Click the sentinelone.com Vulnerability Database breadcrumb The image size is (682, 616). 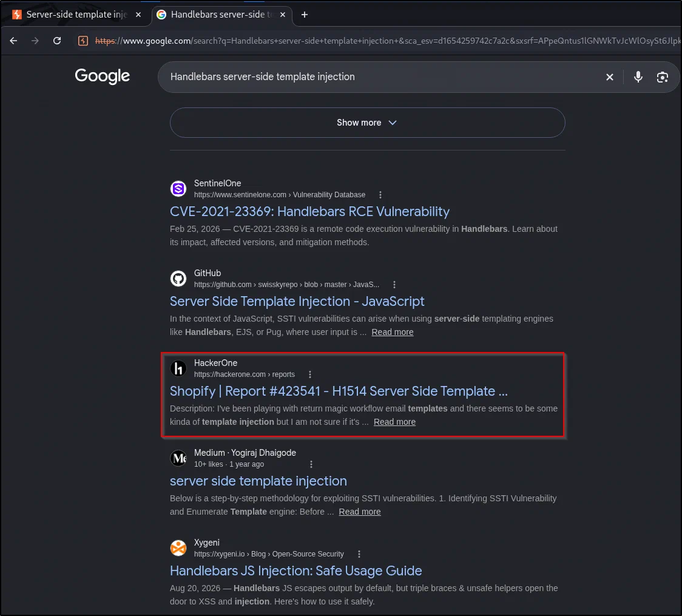280,195
